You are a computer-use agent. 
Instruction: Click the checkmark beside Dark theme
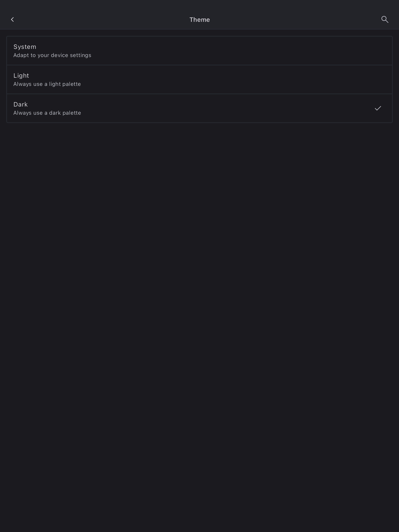tap(378, 108)
